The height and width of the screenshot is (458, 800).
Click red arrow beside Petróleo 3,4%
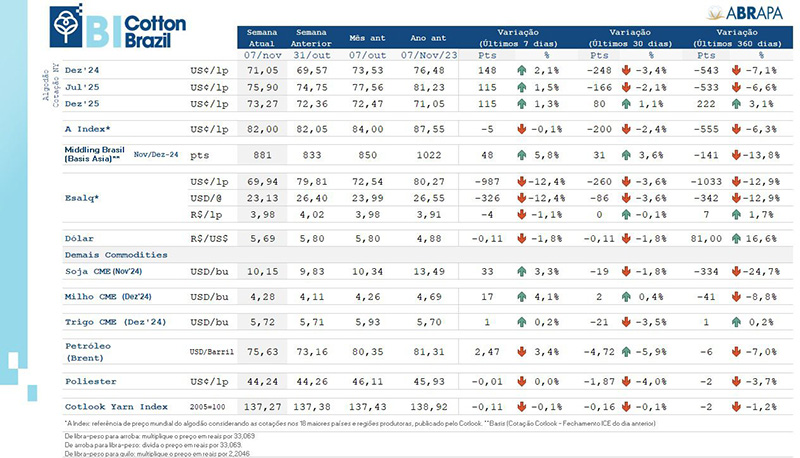[521, 351]
